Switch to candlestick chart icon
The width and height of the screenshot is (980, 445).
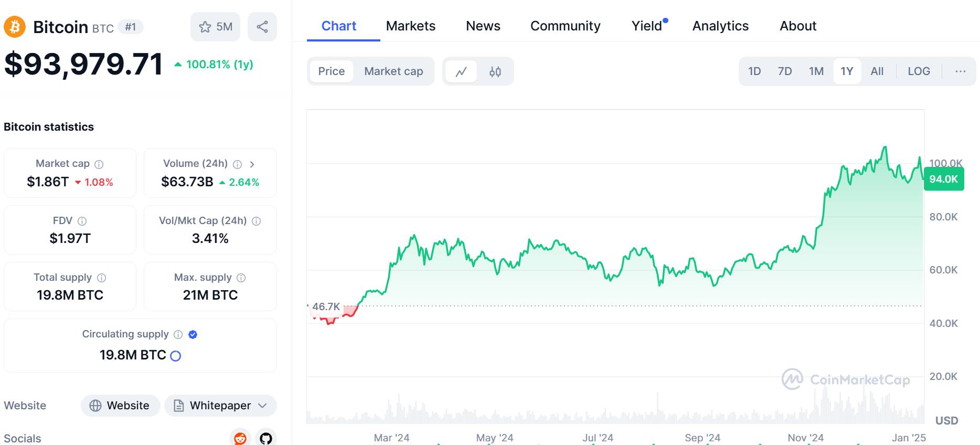click(x=495, y=71)
